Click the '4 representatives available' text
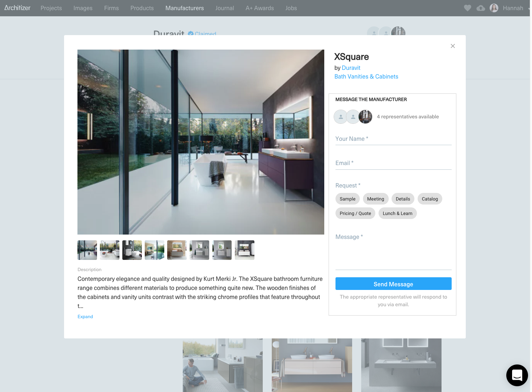Image resolution: width=532 pixels, height=392 pixels. 408,117
